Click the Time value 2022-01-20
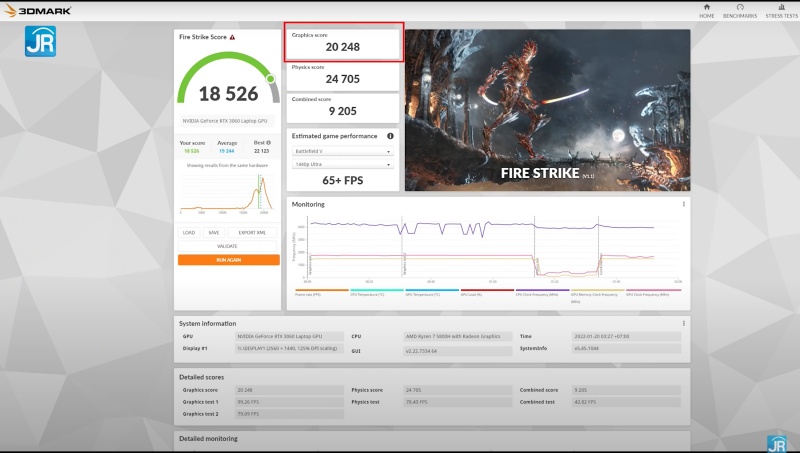 pyautogui.click(x=626, y=337)
